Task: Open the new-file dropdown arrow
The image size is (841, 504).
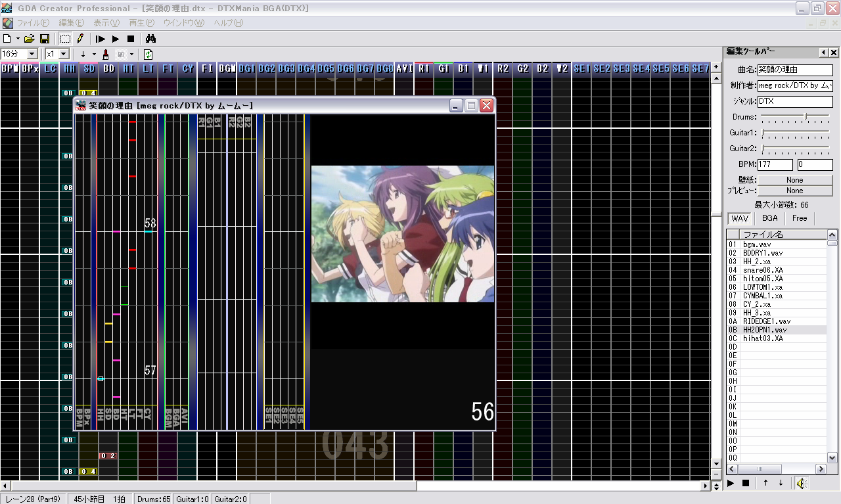Action: tap(18, 39)
